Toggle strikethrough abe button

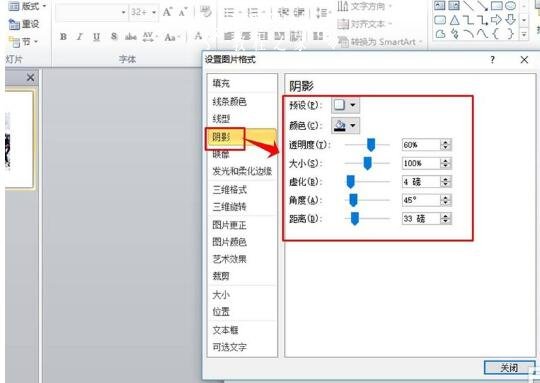click(x=131, y=37)
